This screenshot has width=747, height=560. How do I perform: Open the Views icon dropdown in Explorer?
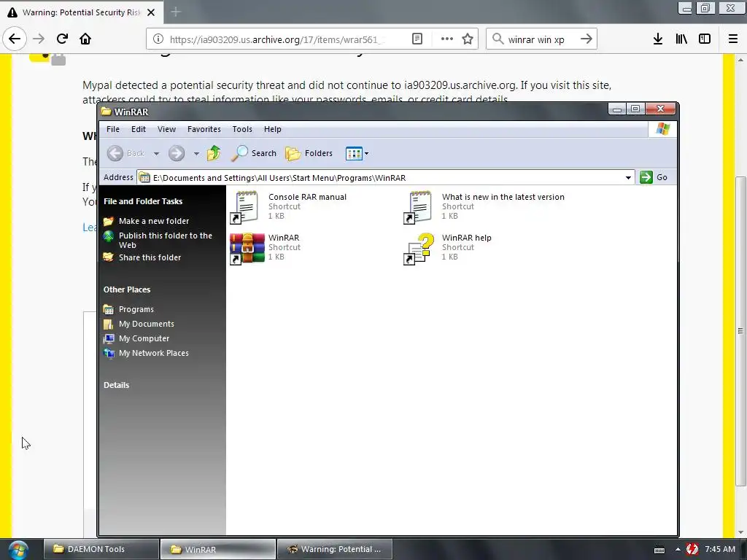point(357,153)
